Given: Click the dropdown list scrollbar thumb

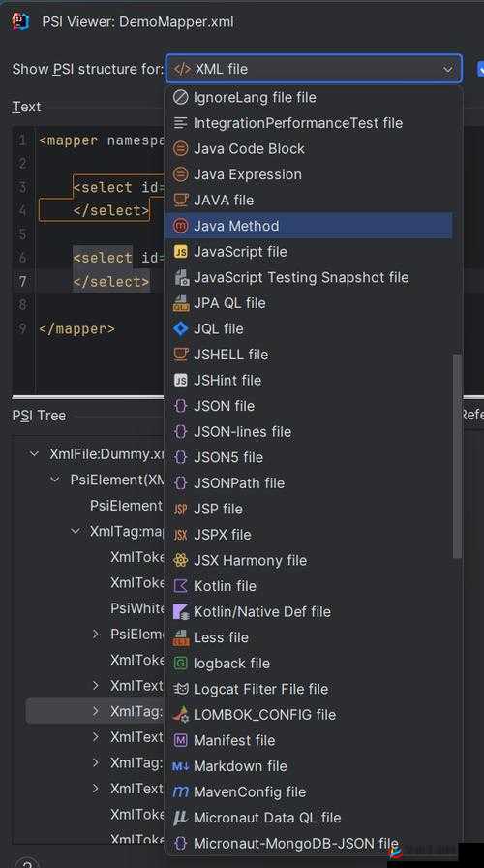Looking at the screenshot, I should (x=457, y=456).
